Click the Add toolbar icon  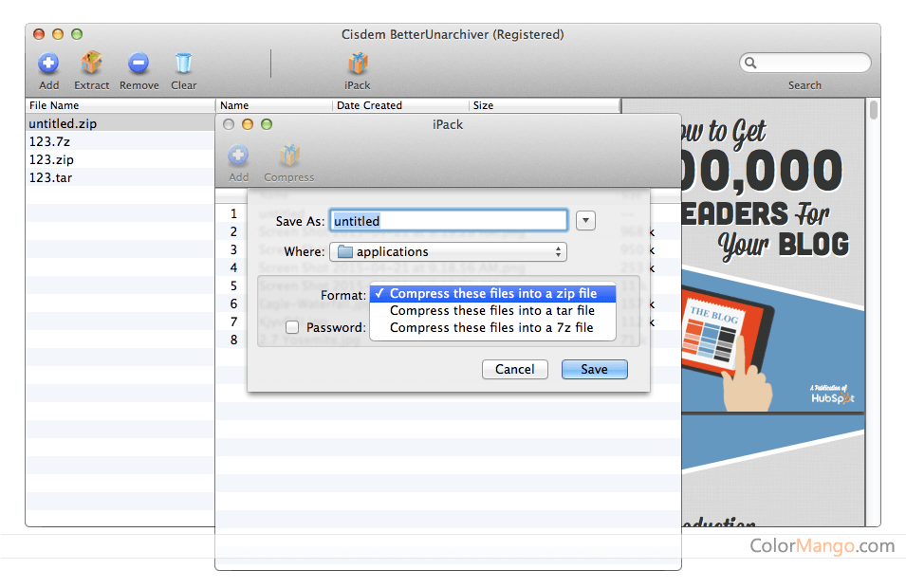47,66
